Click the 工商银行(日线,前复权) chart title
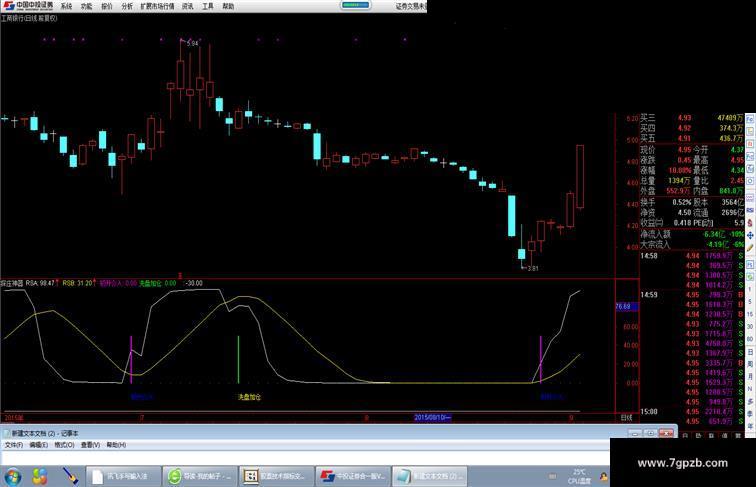 [29, 18]
